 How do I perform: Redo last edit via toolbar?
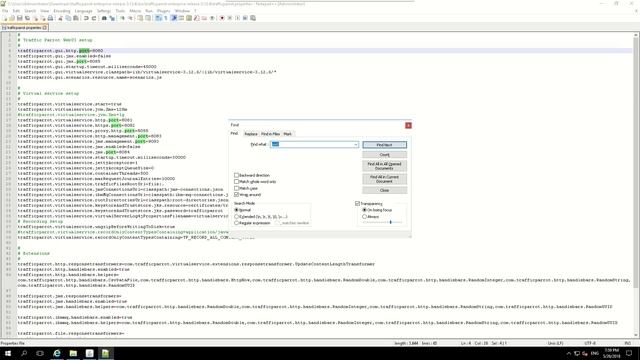[94, 18]
